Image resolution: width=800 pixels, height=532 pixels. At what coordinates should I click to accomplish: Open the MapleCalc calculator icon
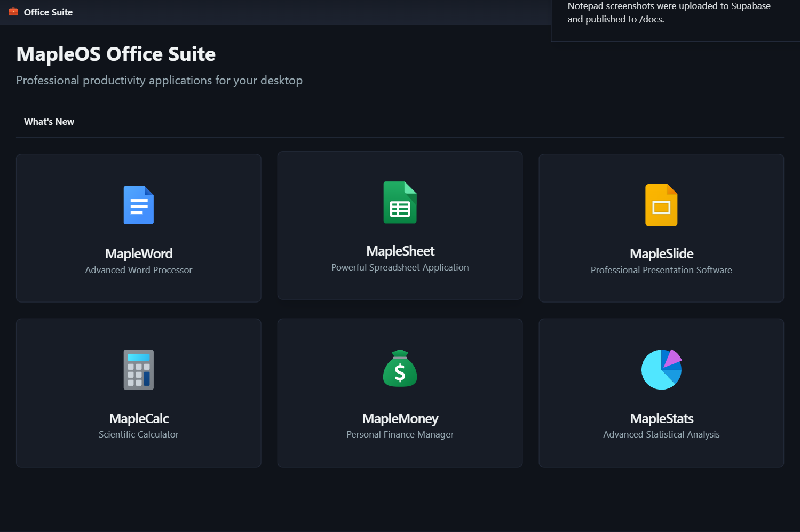click(x=139, y=370)
